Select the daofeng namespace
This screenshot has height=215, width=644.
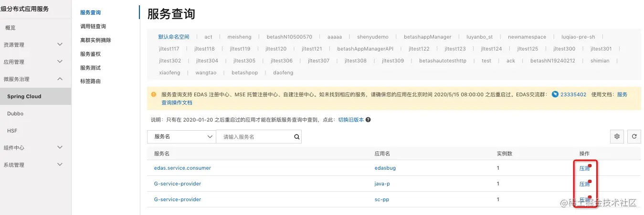pyautogui.click(x=283, y=72)
